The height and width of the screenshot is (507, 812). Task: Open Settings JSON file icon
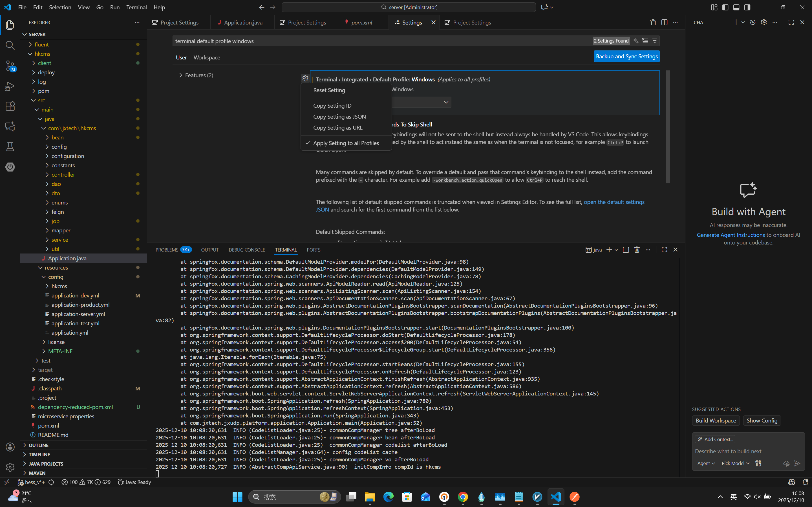tap(653, 23)
